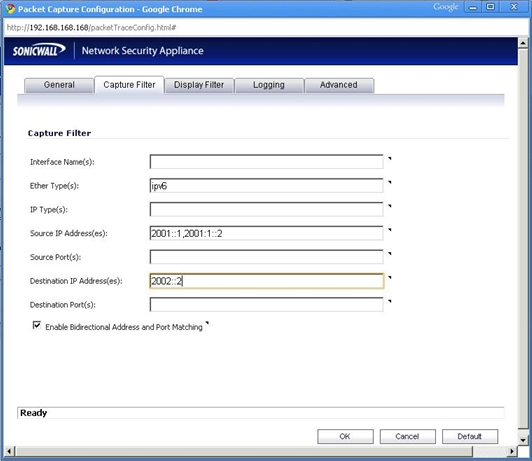Image resolution: width=532 pixels, height=461 pixels.
Task: Click the Cancel button
Action: point(407,436)
